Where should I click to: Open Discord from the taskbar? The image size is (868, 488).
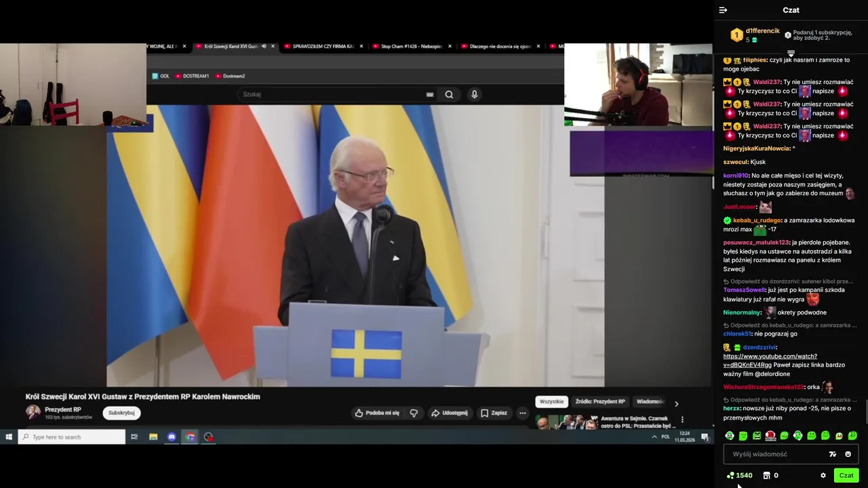[172, 437]
